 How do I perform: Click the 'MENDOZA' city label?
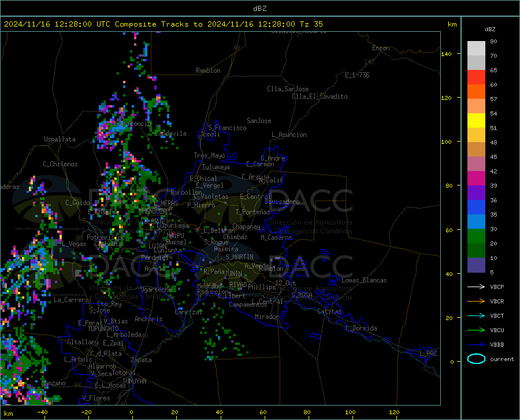click(154, 211)
